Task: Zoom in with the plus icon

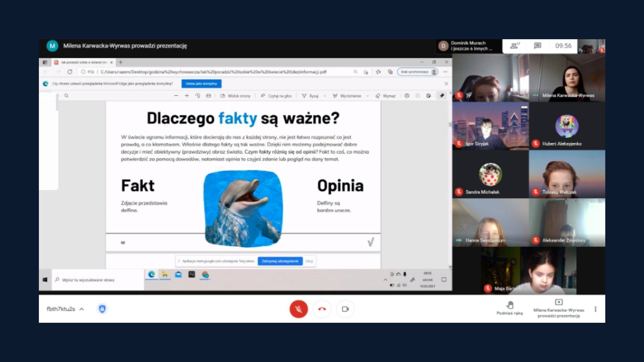Action: 187,96
